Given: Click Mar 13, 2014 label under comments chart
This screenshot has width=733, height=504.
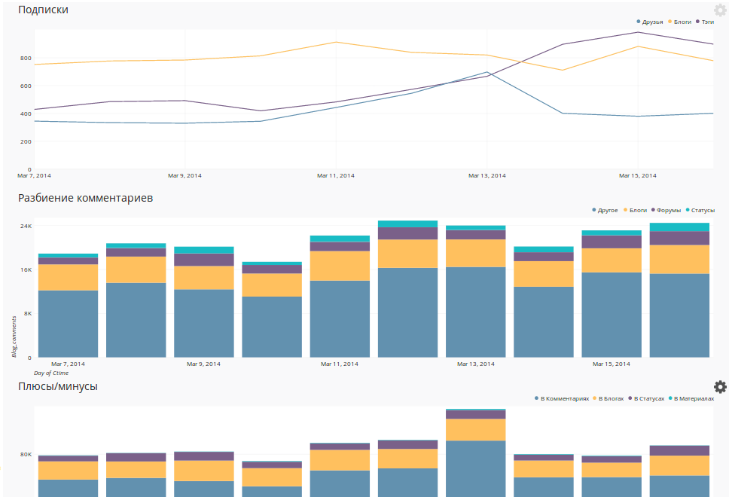Looking at the screenshot, I should pos(475,364).
